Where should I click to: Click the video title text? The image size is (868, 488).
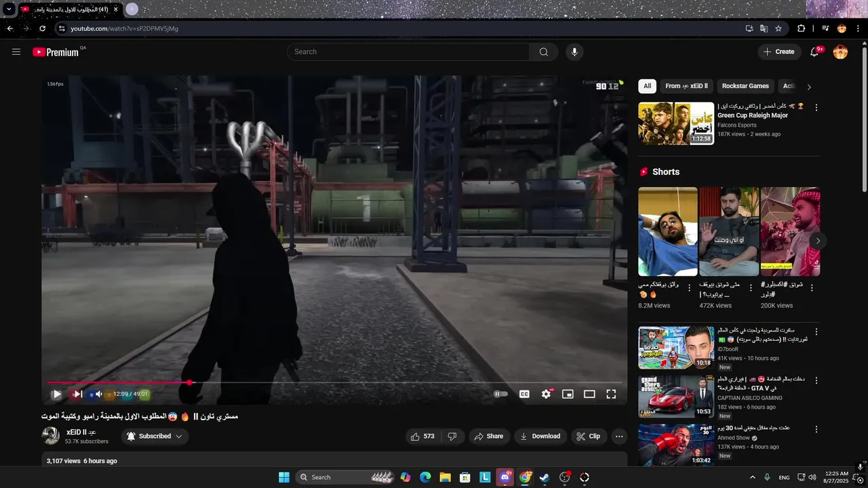point(139,416)
